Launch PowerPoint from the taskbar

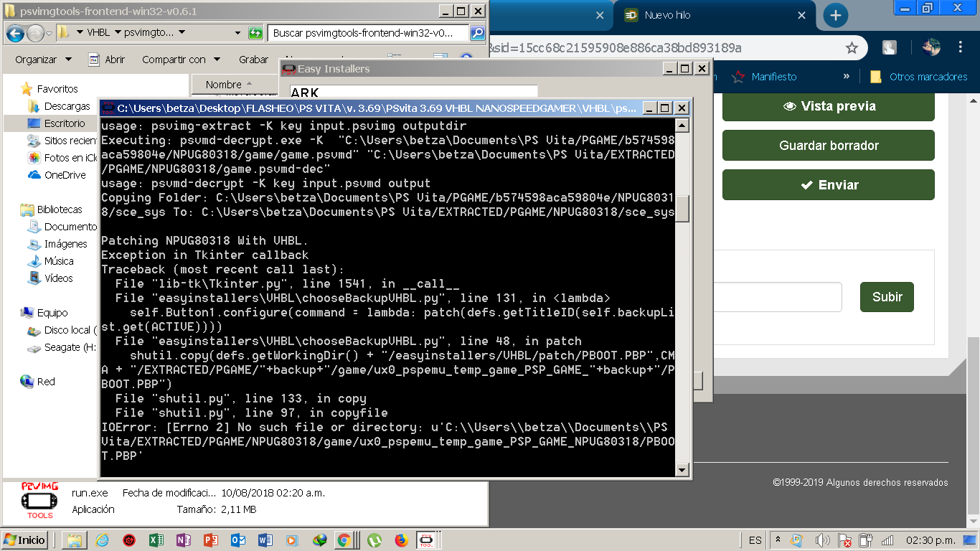tap(210, 540)
